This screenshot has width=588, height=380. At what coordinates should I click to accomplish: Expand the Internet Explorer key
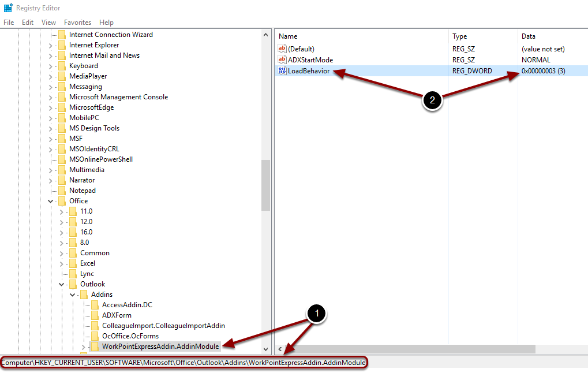[51, 46]
